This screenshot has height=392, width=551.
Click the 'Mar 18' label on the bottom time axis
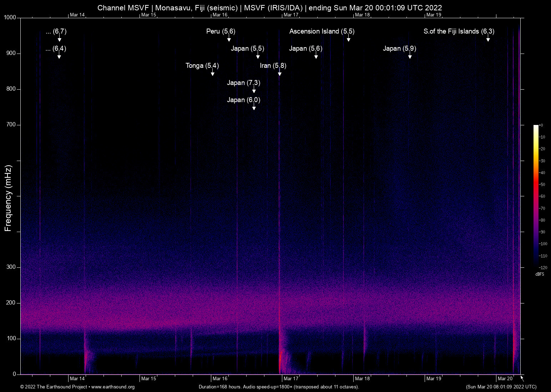[363, 379]
